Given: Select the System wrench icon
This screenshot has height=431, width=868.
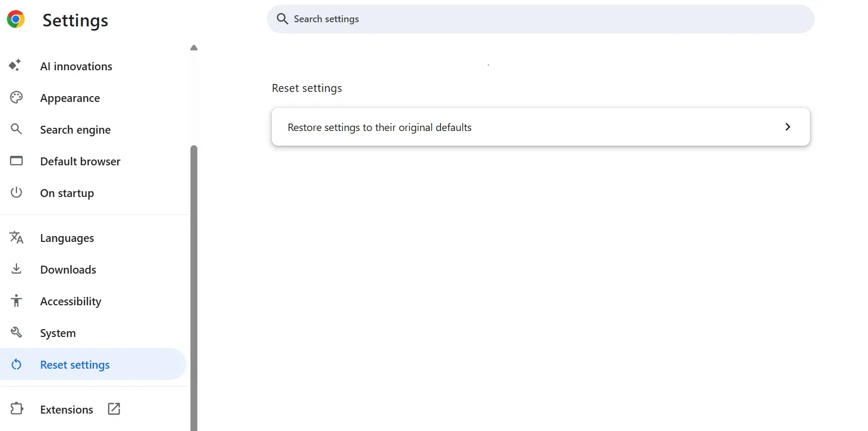Looking at the screenshot, I should 16,332.
